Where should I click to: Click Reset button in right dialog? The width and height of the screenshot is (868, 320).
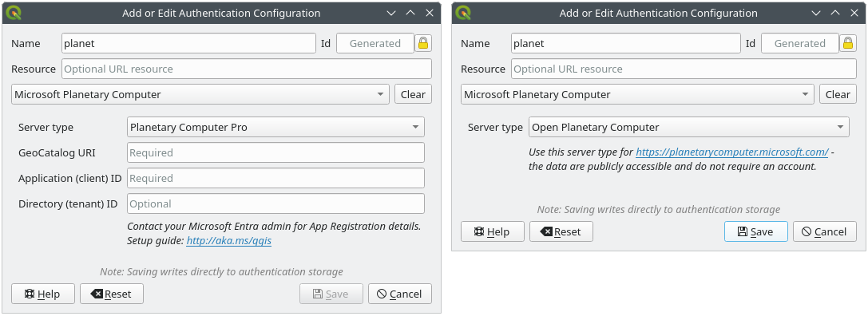[x=561, y=231]
